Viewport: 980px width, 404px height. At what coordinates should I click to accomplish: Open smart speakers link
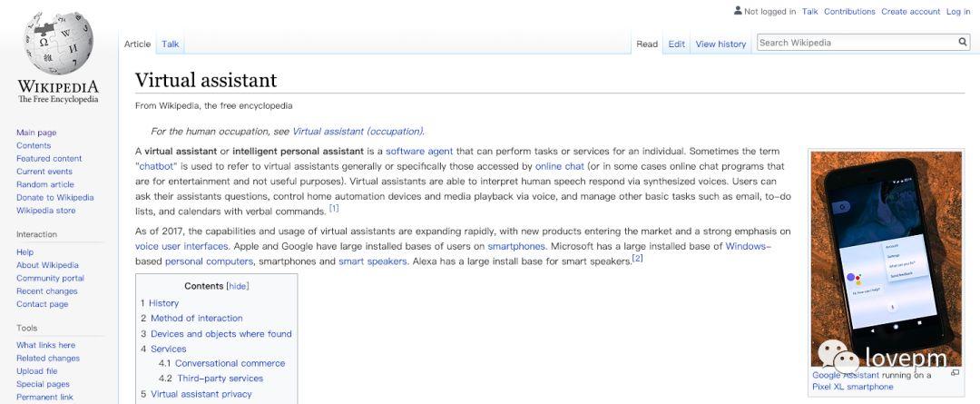click(373, 261)
